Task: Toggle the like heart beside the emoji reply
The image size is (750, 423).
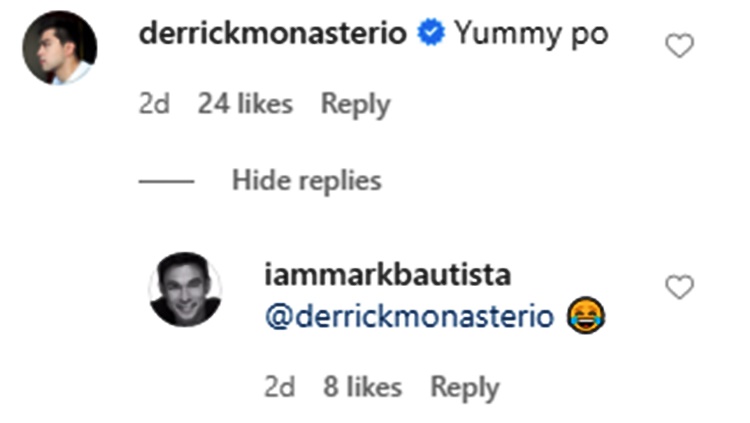Action: tap(679, 288)
